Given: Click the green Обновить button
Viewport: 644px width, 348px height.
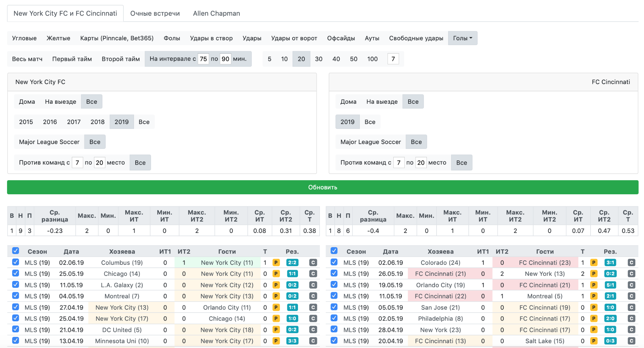Looking at the screenshot, I should pyautogui.click(x=322, y=187).
